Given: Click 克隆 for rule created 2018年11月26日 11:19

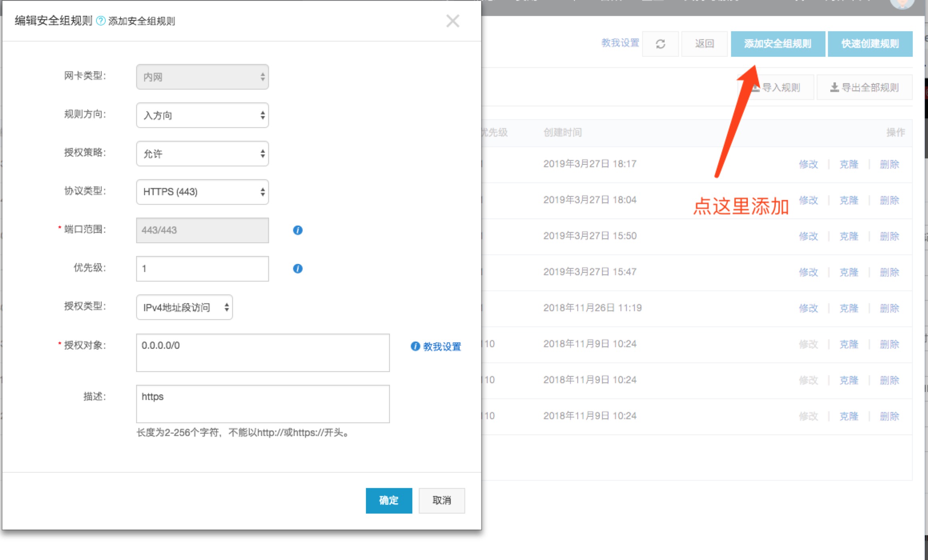Looking at the screenshot, I should point(849,308).
